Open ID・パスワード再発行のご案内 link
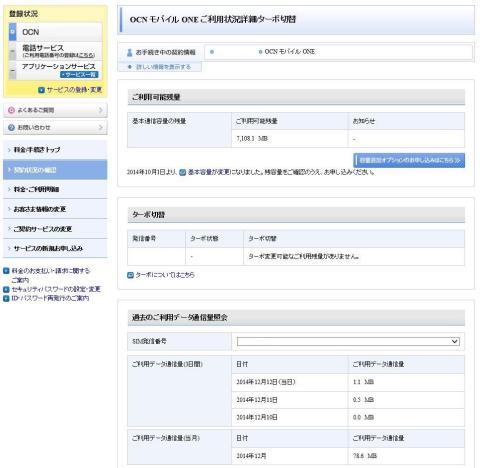Screen dimensions: 480x468 click(50, 298)
